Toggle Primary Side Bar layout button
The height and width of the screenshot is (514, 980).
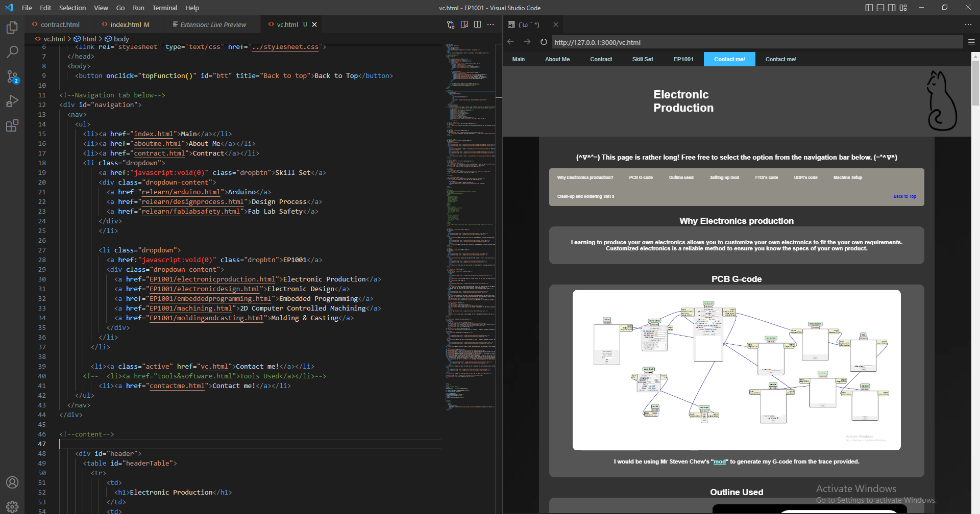(869, 8)
